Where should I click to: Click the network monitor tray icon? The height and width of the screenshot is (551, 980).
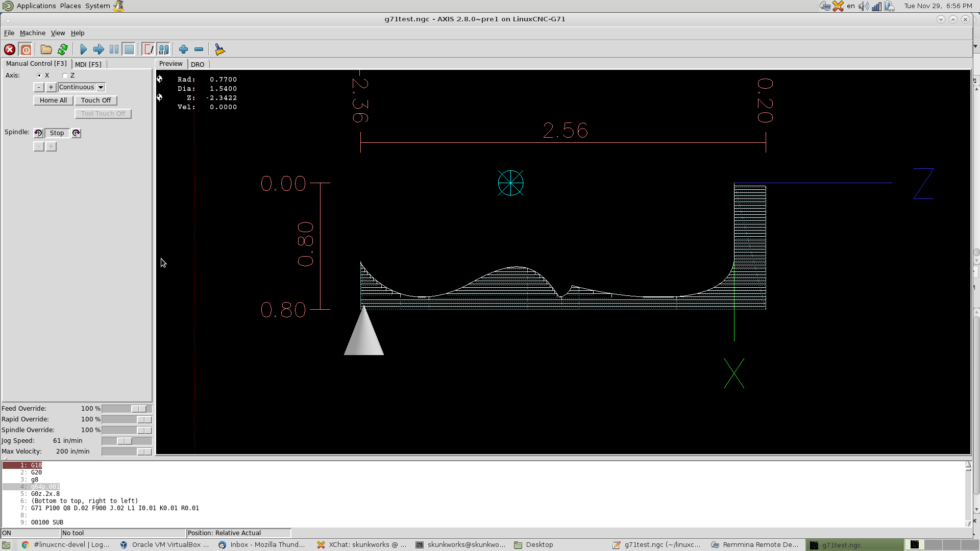tap(876, 6)
